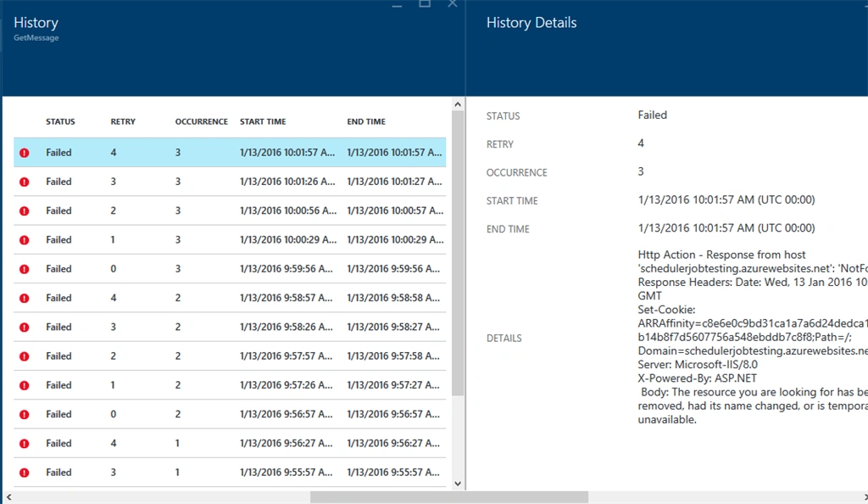Click error icon on last row 9:55:57
868x504 pixels.
point(25,473)
